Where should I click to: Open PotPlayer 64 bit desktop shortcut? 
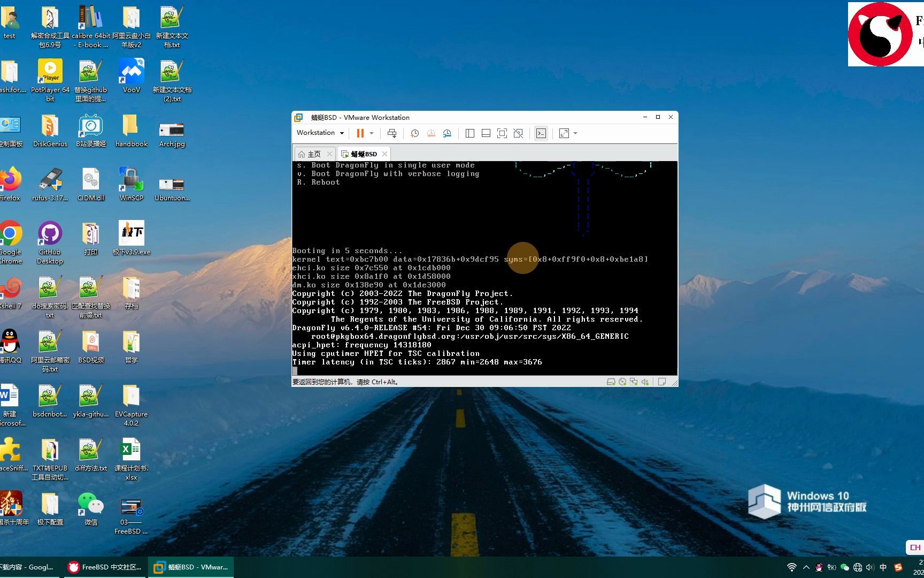(50, 80)
